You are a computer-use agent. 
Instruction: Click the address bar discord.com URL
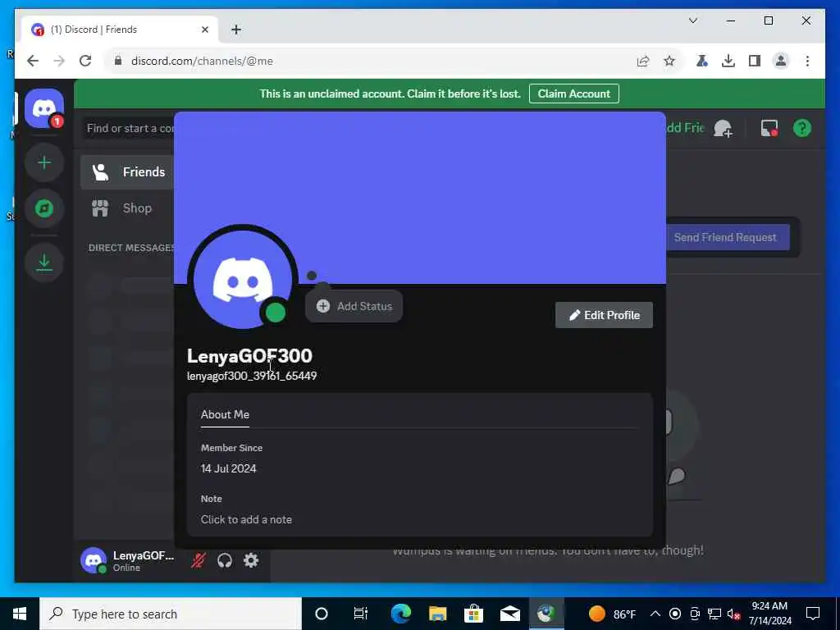pos(202,61)
